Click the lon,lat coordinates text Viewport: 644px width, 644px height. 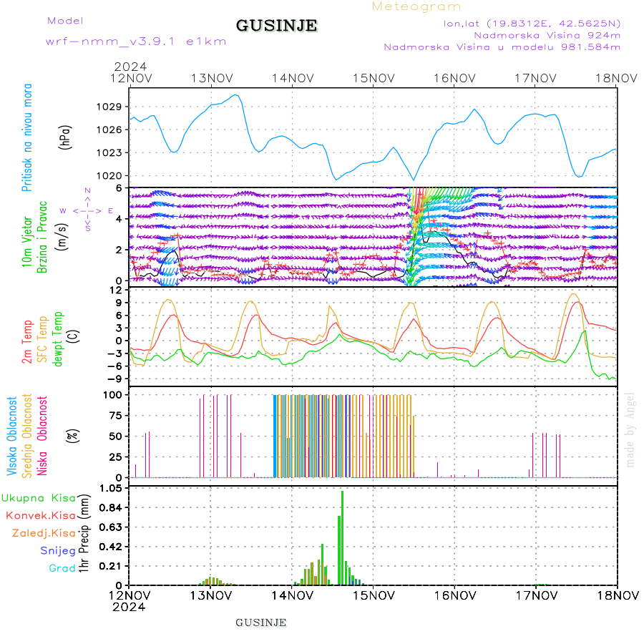532,24
